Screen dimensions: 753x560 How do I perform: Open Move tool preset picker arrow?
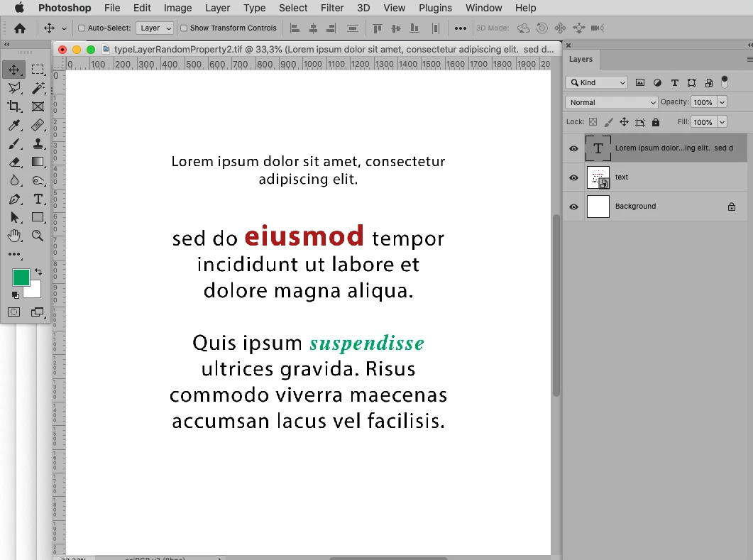click(x=64, y=28)
